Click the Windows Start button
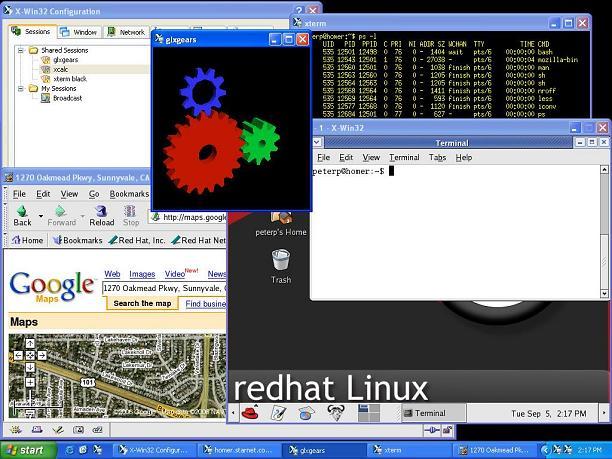The width and height of the screenshot is (612, 459). coord(27,450)
